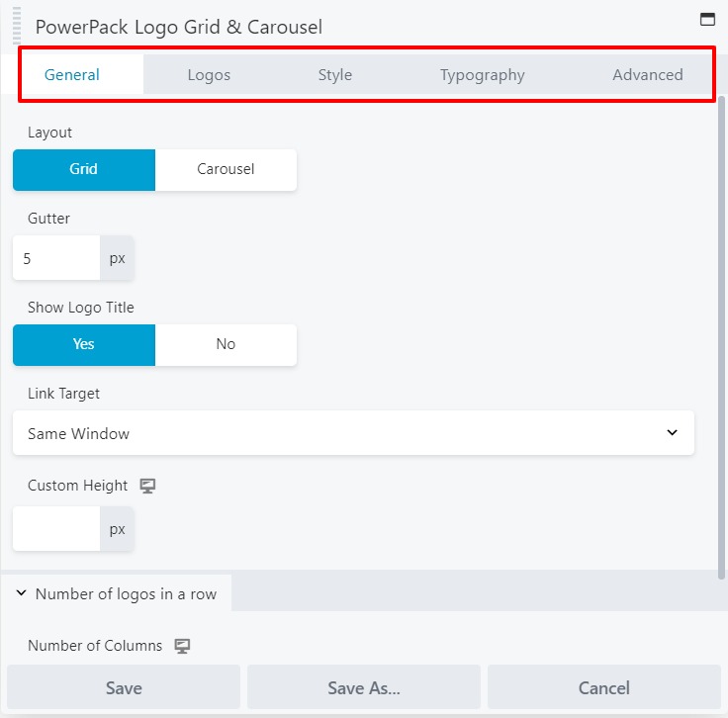The height and width of the screenshot is (718, 728).
Task: Open the Advanced tab
Action: [647, 75]
